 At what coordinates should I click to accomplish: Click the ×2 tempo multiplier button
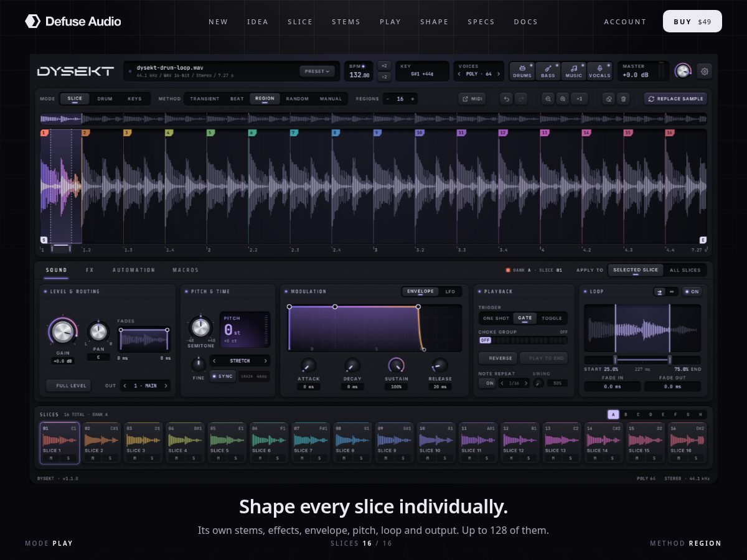(384, 65)
